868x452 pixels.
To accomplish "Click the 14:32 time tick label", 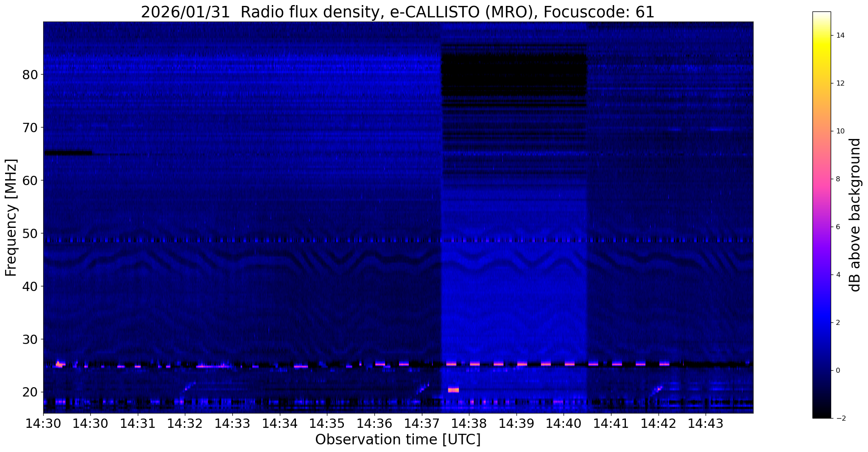I will click(x=185, y=423).
